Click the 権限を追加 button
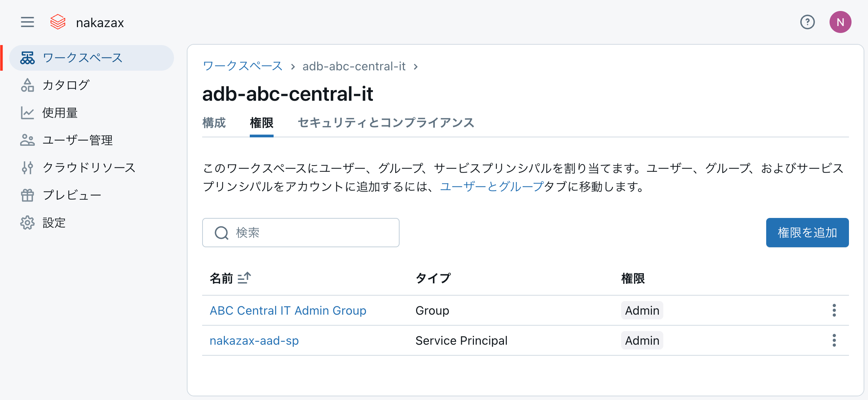The image size is (868, 400). click(x=807, y=233)
